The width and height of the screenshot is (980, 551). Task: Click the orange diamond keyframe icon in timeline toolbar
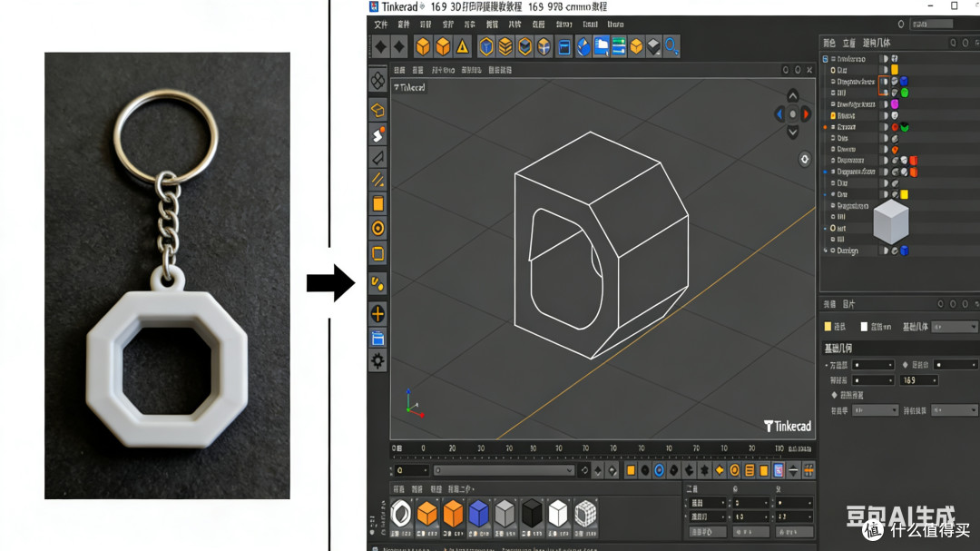[x=720, y=470]
